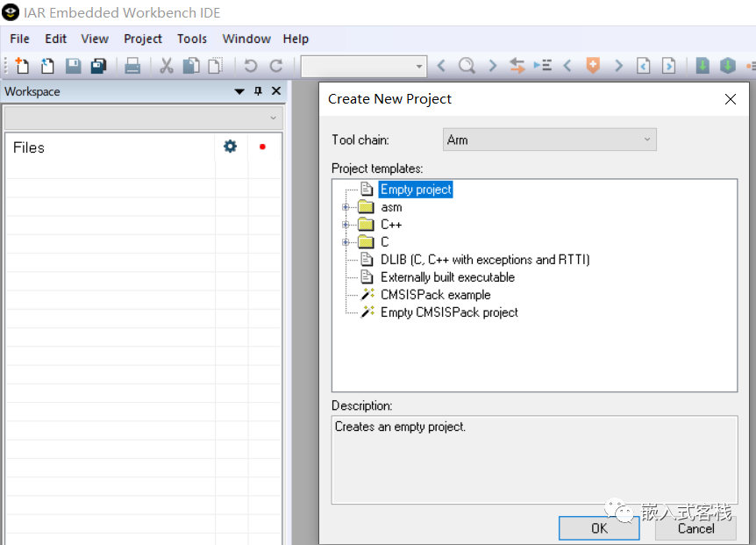Image resolution: width=756 pixels, height=545 pixels.
Task: Click the 'Creates an empty project.' description text
Action: (400, 427)
